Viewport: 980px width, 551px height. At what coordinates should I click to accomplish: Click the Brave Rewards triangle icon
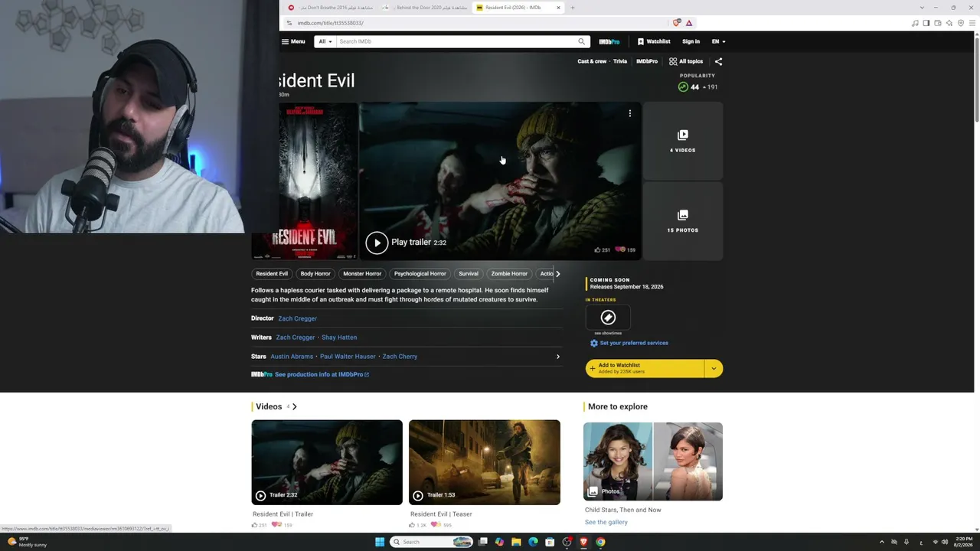pyautogui.click(x=689, y=23)
